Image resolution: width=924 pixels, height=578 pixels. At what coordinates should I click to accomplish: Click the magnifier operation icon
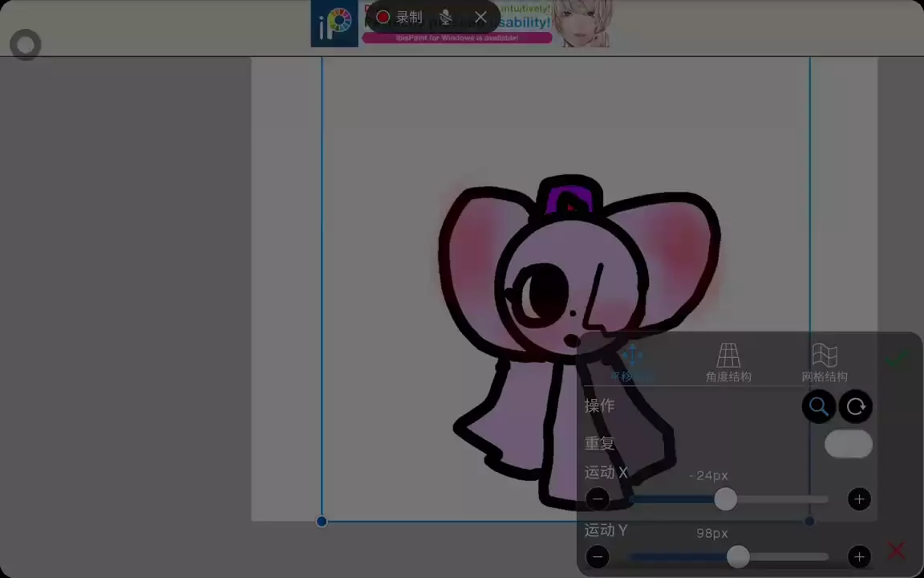(x=818, y=406)
